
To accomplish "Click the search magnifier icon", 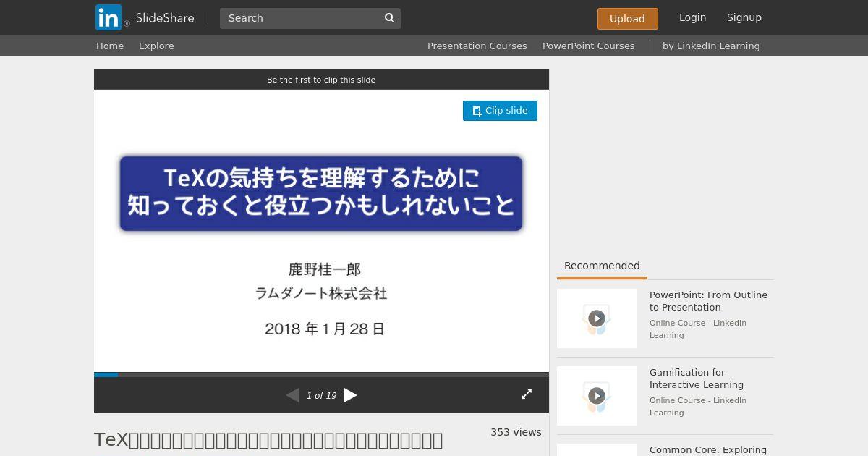I will pyautogui.click(x=389, y=18).
